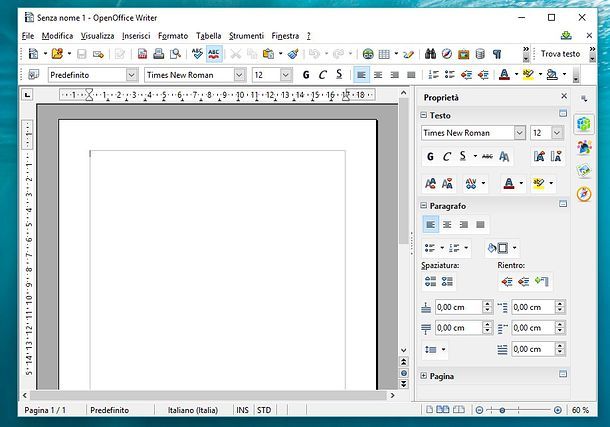Open the Data Sources database icon
Image resolution: width=610 pixels, height=427 pixels.
pyautogui.click(x=480, y=54)
